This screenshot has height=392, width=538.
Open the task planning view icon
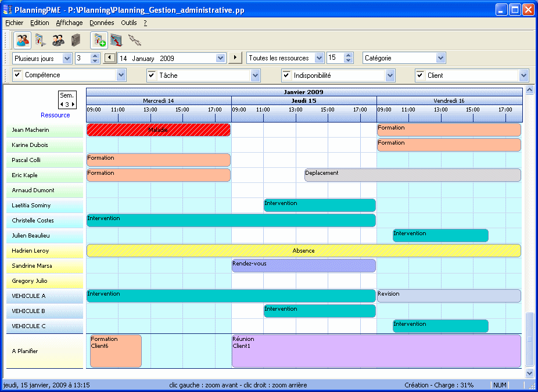41,41
